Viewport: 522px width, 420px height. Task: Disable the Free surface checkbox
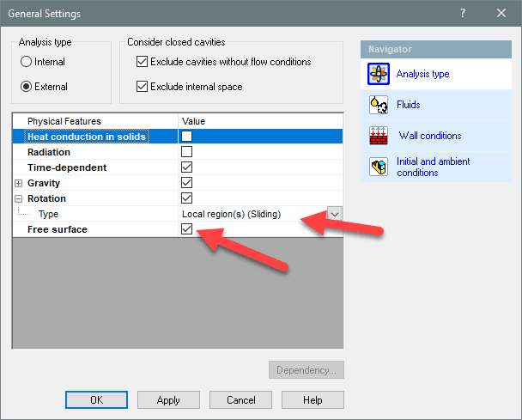click(x=186, y=229)
